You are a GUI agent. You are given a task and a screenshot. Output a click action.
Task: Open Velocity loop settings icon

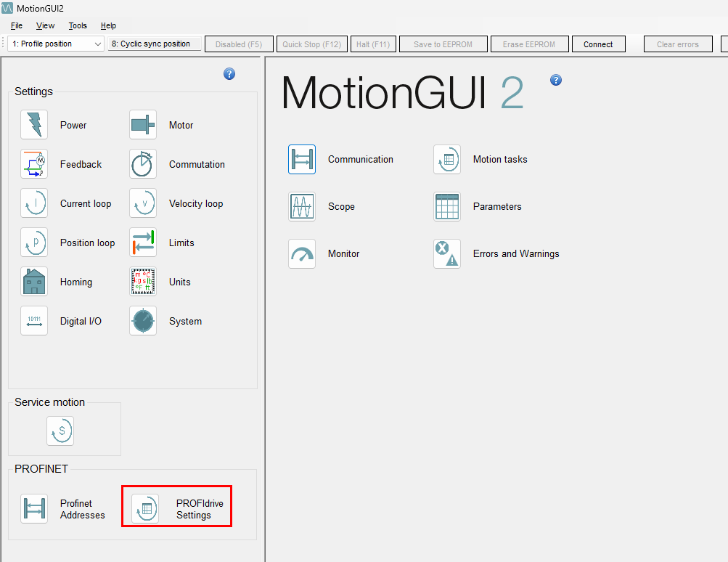[x=143, y=203]
